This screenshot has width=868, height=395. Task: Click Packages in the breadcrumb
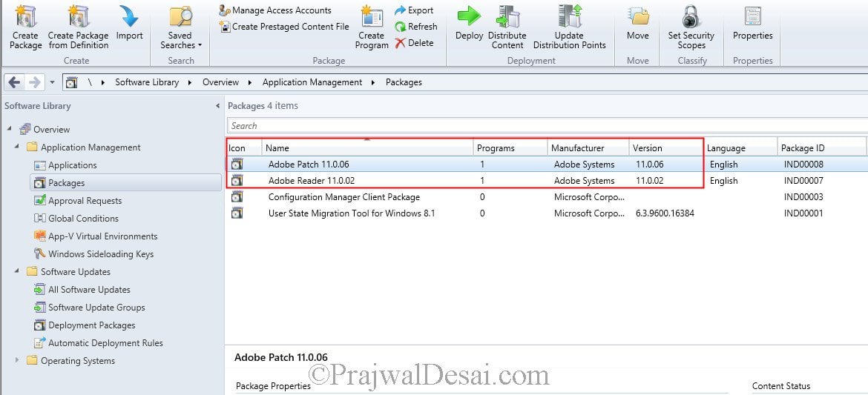[404, 82]
